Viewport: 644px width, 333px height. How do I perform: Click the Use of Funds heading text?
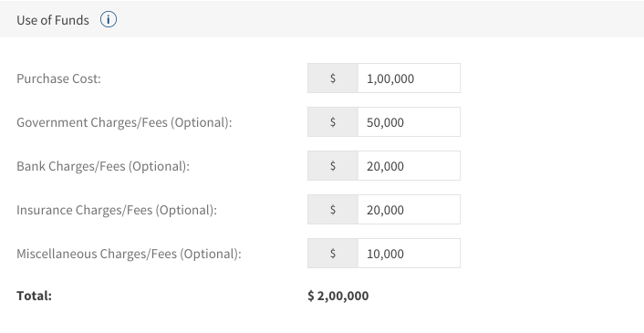point(53,20)
